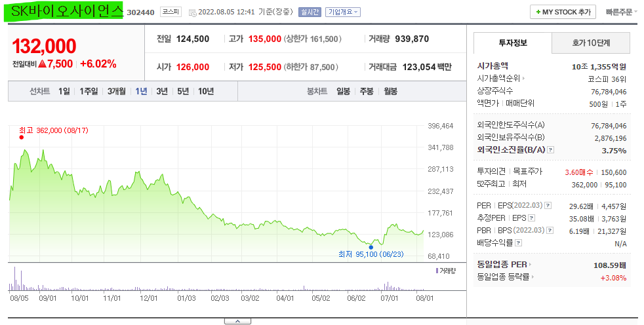The image size is (644, 325).
Task: Select the 월봉 candlestick chart
Action: click(x=390, y=91)
